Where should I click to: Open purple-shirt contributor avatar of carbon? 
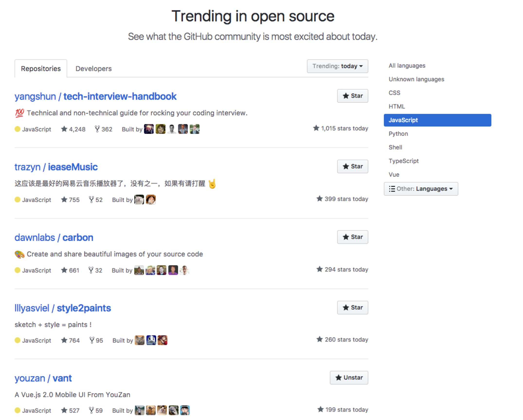pyautogui.click(x=173, y=270)
